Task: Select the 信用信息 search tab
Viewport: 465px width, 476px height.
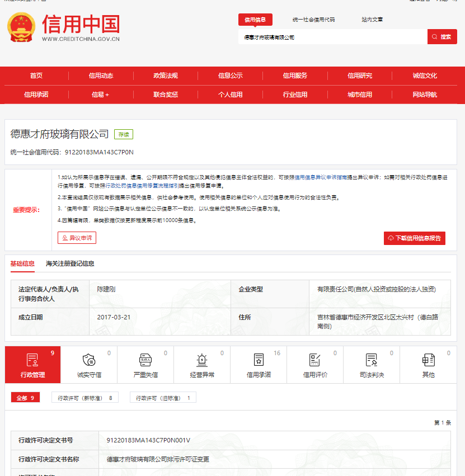Action: tap(255, 20)
